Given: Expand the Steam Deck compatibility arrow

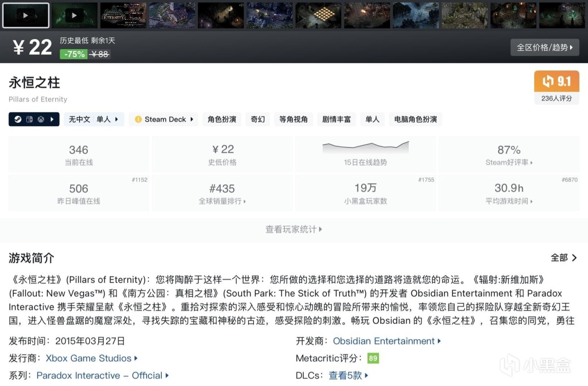Looking at the screenshot, I should tap(192, 119).
